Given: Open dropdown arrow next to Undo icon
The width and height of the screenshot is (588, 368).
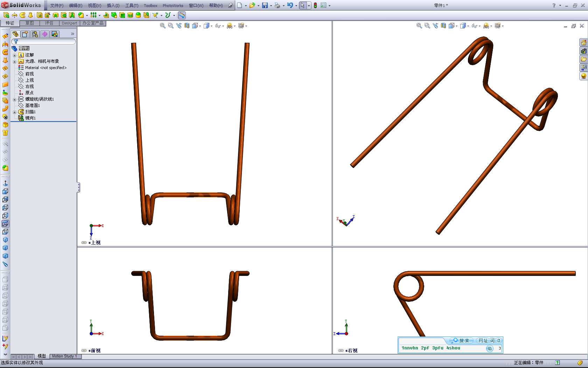Looking at the screenshot, I should 296,6.
